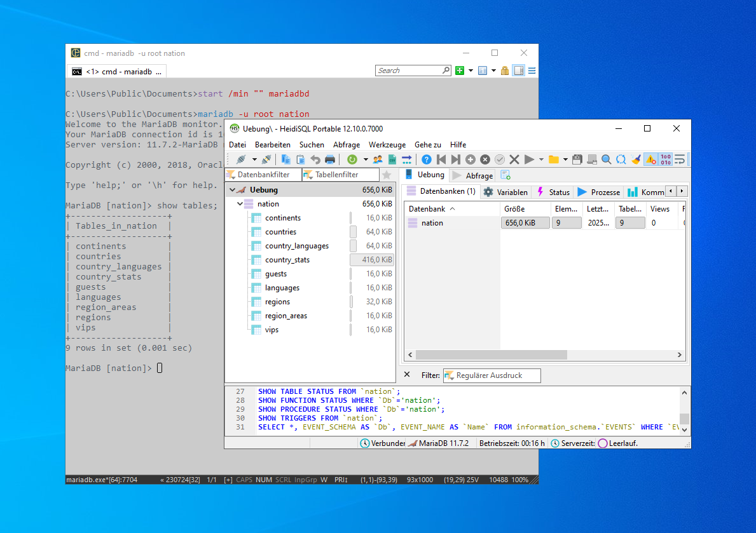Click the yellow open folder toolbar icon
This screenshot has height=533, width=756.
click(554, 159)
